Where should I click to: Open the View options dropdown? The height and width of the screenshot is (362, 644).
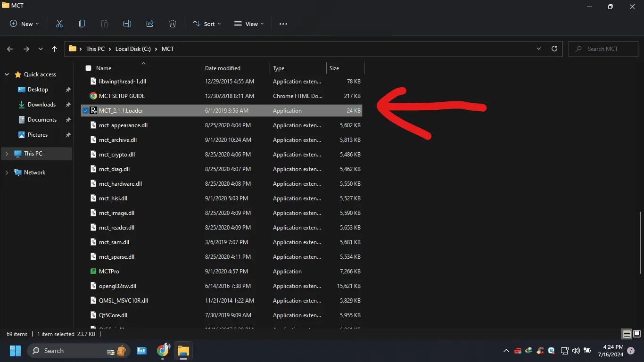pos(249,24)
